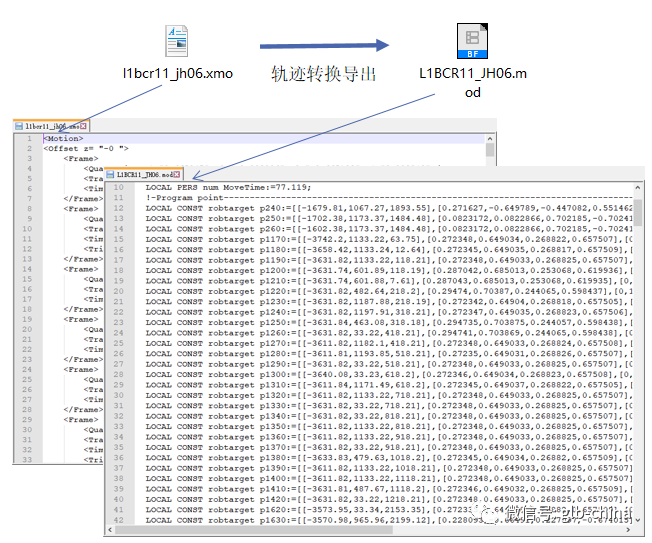Click scroll up arrow in mod editor

(x=637, y=188)
